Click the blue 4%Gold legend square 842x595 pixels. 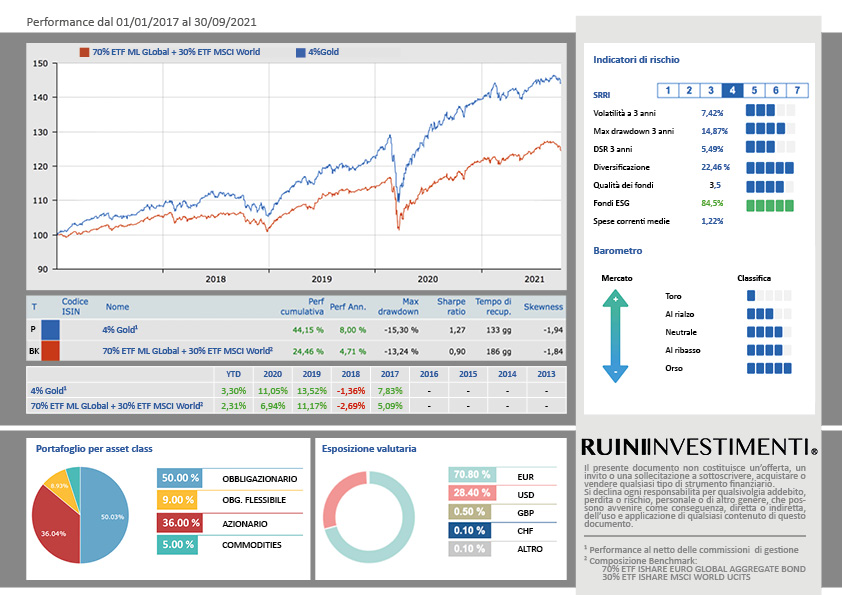[301, 52]
